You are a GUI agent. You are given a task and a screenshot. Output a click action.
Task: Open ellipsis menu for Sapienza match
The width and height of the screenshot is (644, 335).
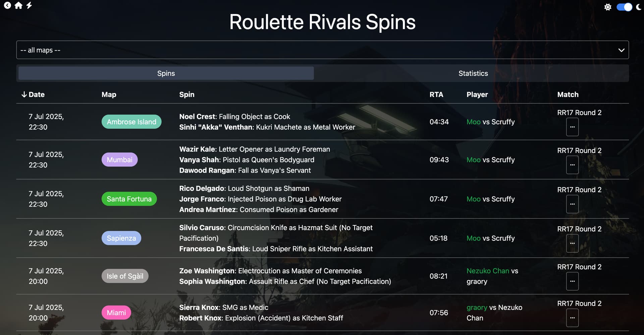[572, 243]
